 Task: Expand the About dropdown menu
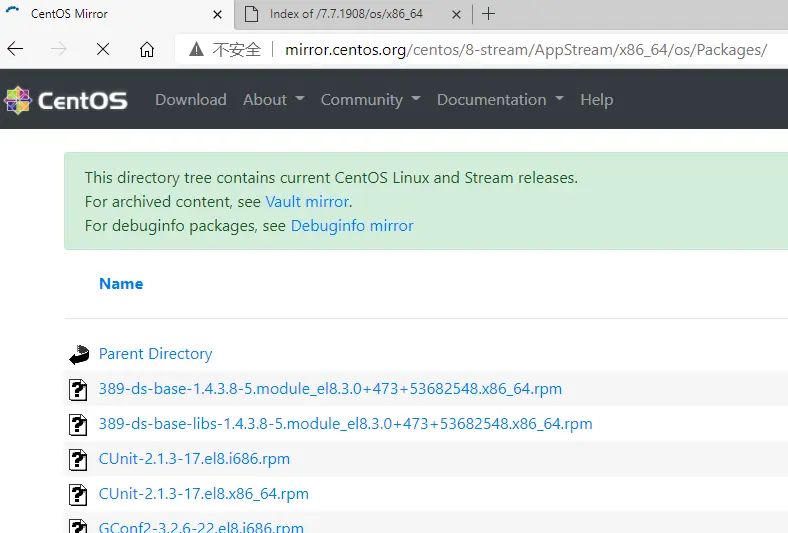click(274, 99)
